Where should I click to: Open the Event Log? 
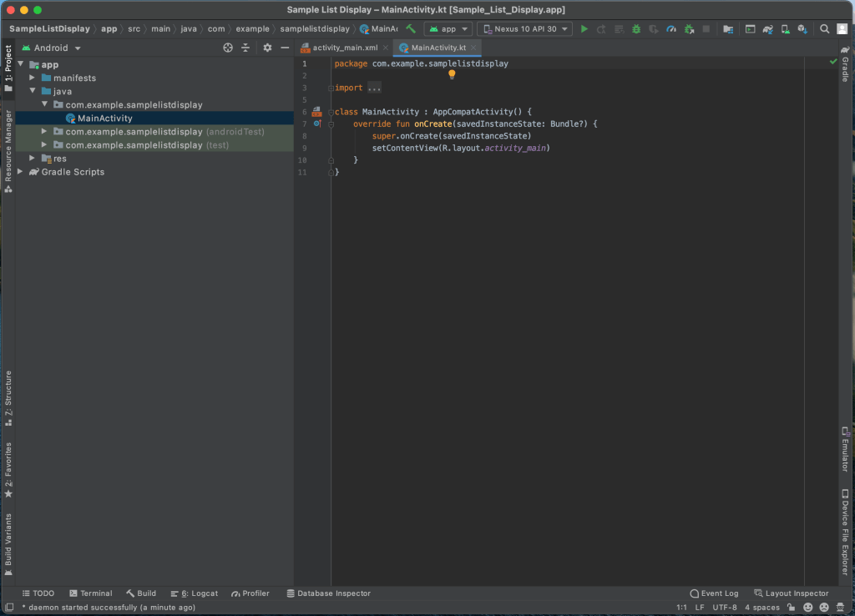click(x=714, y=593)
